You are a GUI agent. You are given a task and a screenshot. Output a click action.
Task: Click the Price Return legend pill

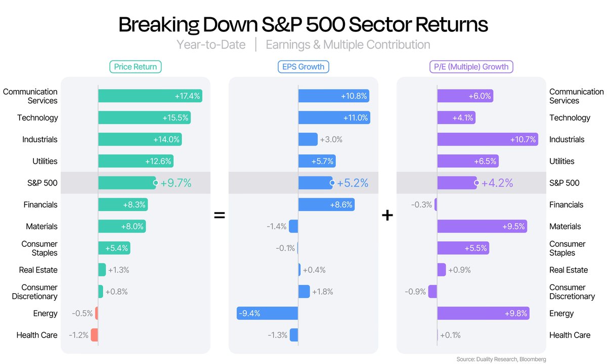[x=135, y=66]
